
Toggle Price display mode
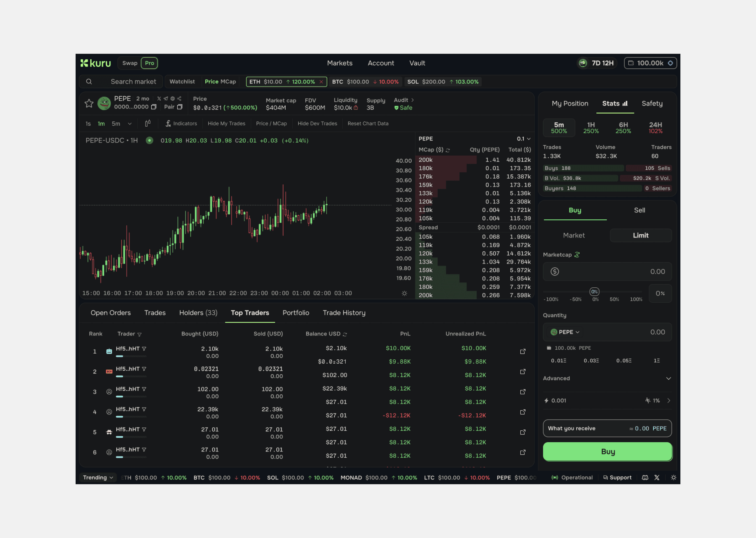212,81
